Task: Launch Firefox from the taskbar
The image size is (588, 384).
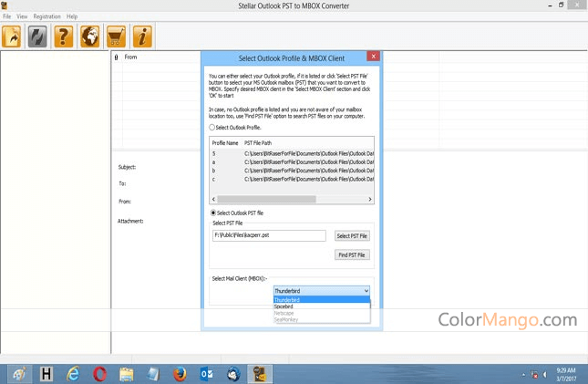Action: (180, 373)
